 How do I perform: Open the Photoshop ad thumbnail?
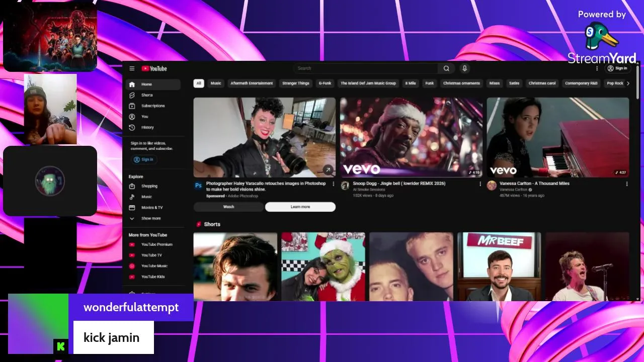pos(265,137)
